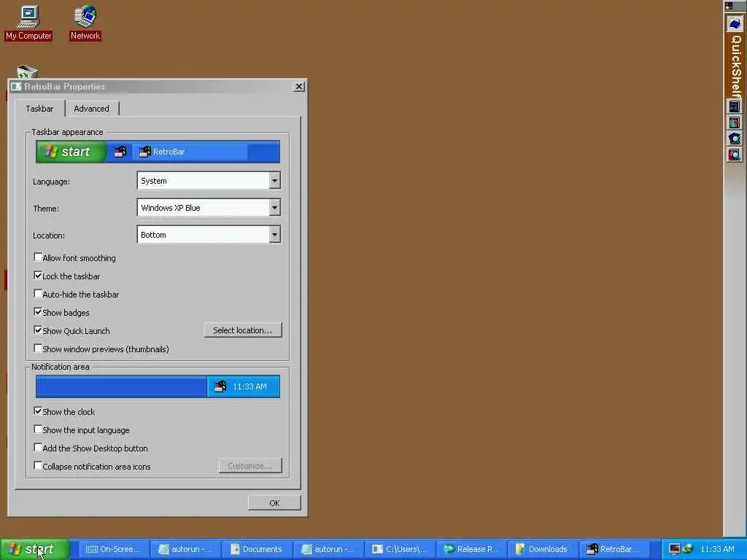Click the On-Screen keyboard taskbar button
747x560 pixels.
click(113, 549)
